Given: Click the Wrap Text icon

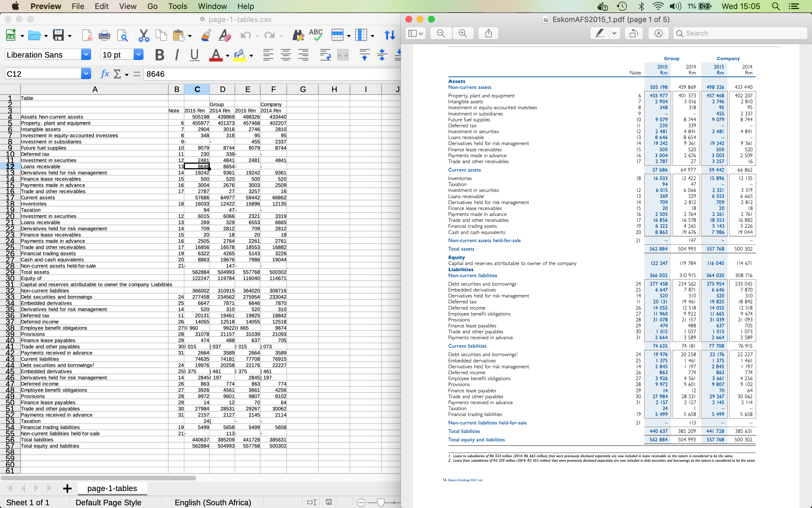Looking at the screenshot, I should pyautogui.click(x=325, y=55).
